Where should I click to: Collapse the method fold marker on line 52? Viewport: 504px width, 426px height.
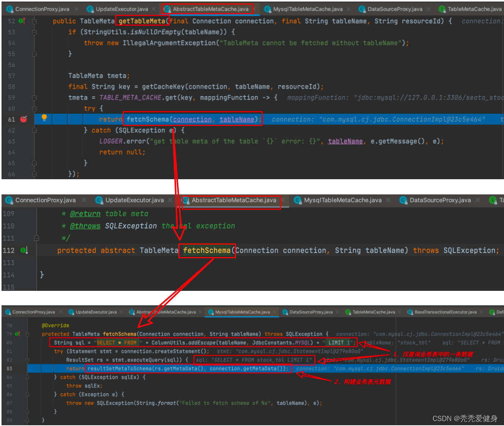point(34,21)
